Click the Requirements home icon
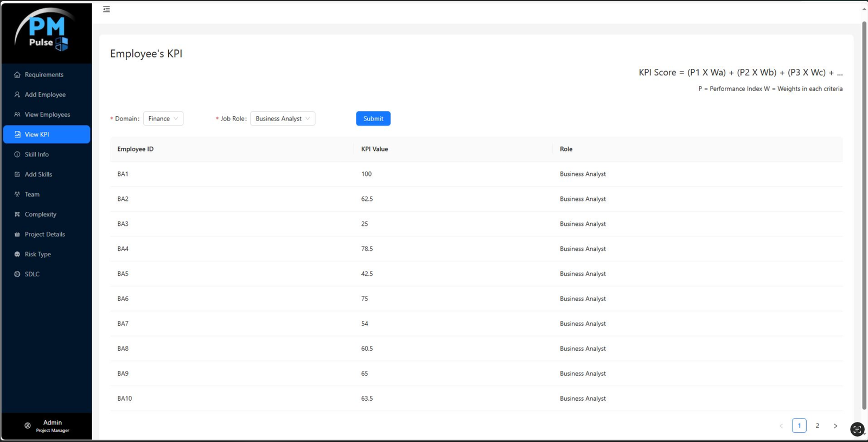 [x=17, y=75]
